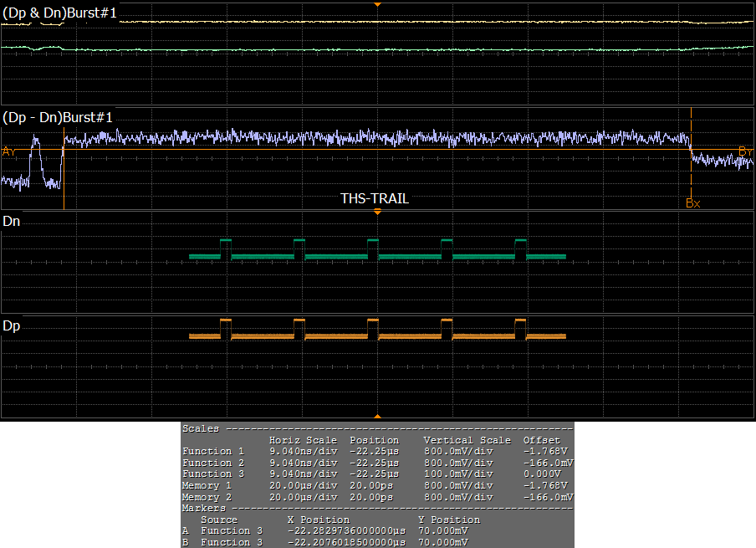Click the Vertical Scale column header
Screen dimensions: 756x548
pyautogui.click(x=467, y=440)
